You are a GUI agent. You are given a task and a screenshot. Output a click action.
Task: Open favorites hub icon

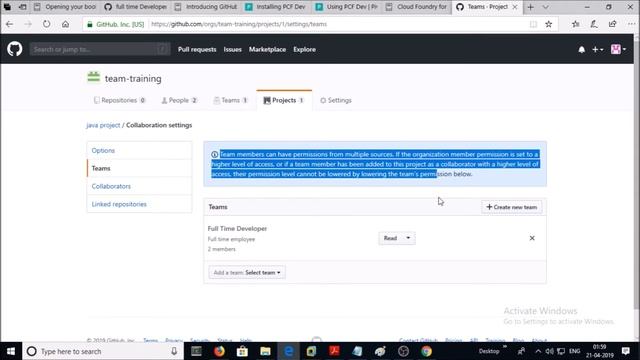click(576, 24)
